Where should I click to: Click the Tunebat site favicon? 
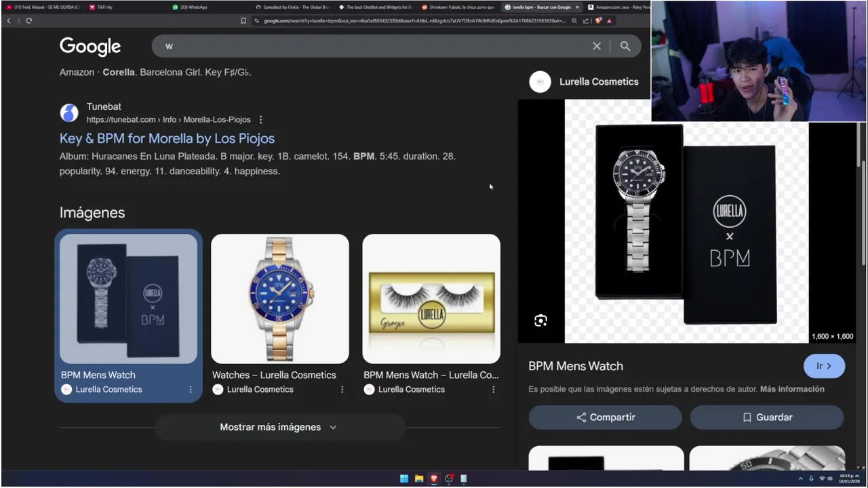click(69, 113)
